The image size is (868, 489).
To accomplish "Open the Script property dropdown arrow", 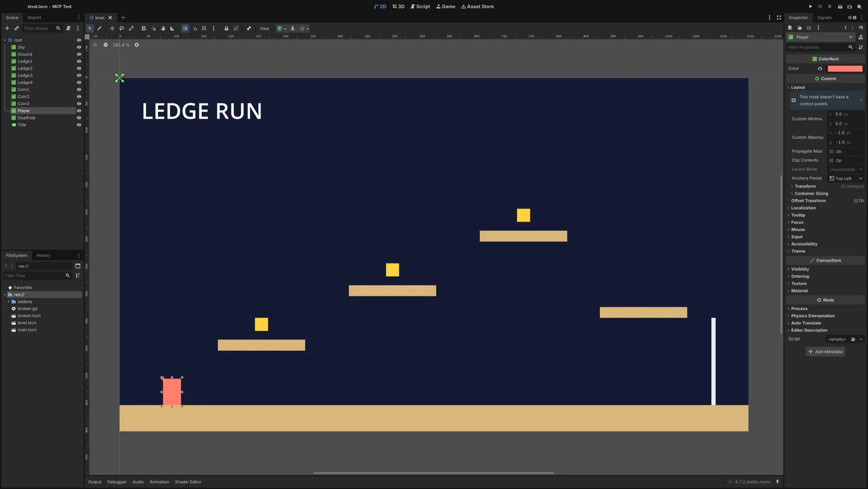I will coord(861,339).
